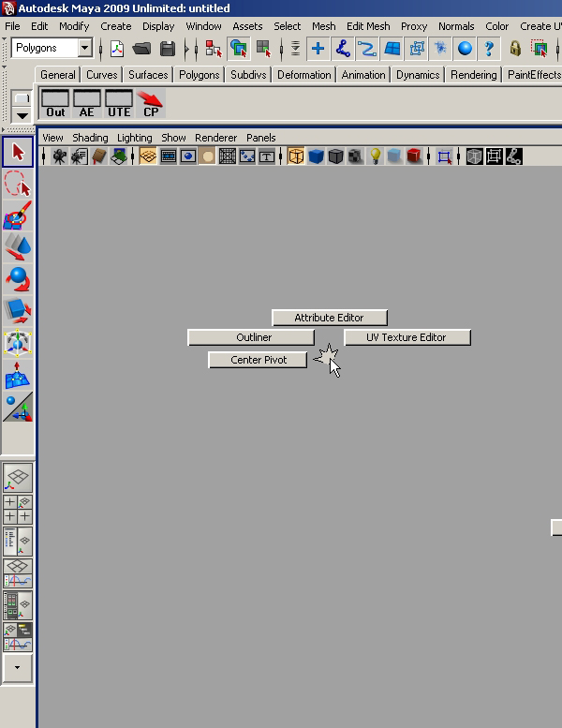Choose the Persp/Outliner layout

(18, 542)
